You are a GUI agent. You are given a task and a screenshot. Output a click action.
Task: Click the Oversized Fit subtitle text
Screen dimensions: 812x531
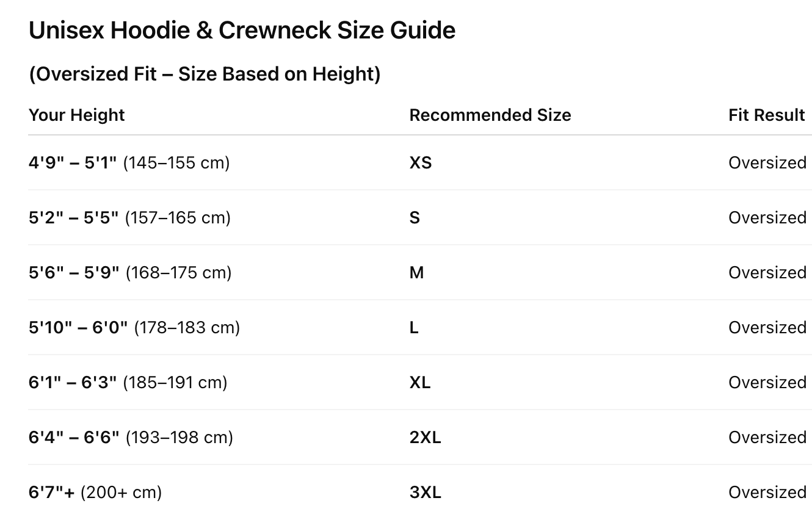(205, 74)
